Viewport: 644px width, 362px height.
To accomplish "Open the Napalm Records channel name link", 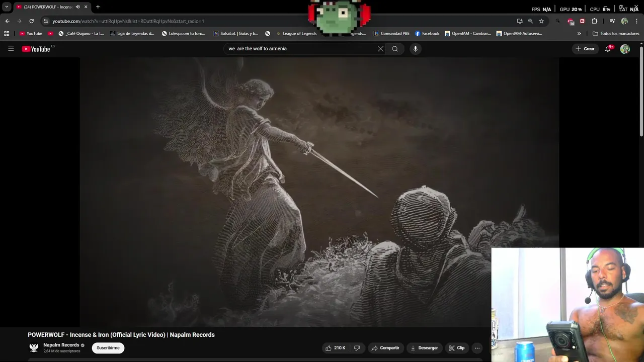I will pyautogui.click(x=61, y=345).
